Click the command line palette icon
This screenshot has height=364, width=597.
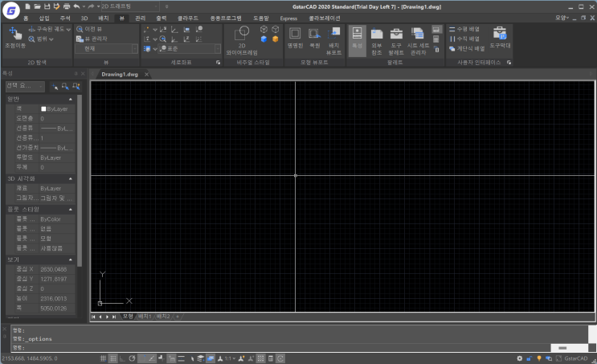[x=436, y=29]
